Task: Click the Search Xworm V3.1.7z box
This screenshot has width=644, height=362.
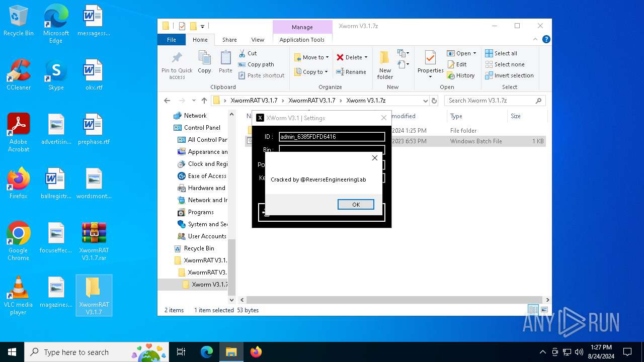Action: 495,101
